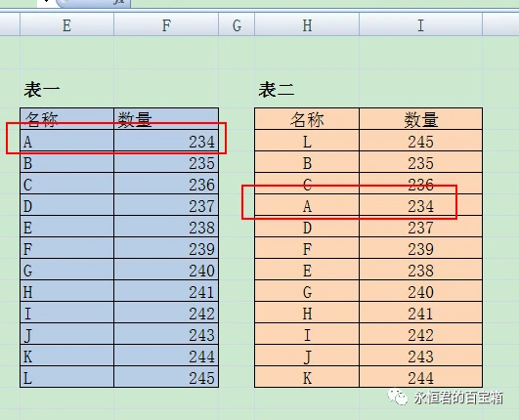Select cell A in orange table
The height and width of the screenshot is (420, 519).
tap(307, 205)
